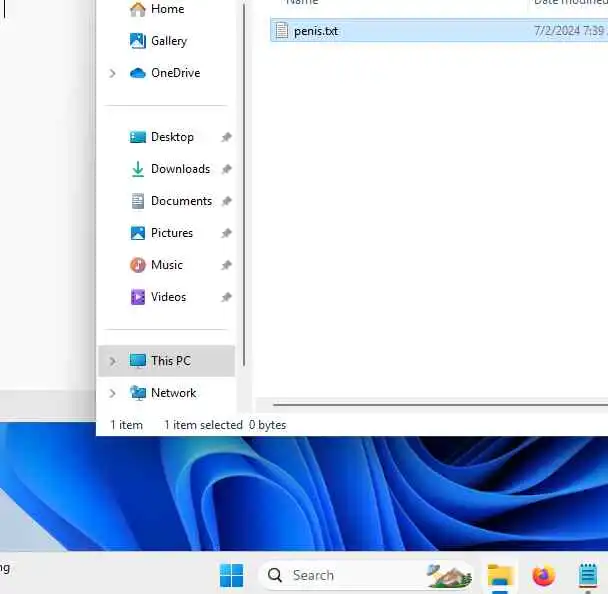Unpin Desktop using its pin icon
This screenshot has width=608, height=594.
click(x=226, y=137)
